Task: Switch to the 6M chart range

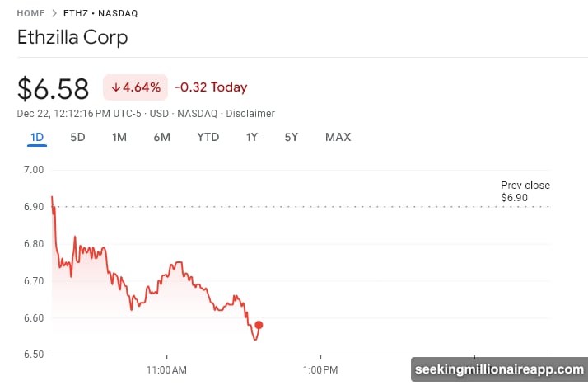Action: pyautogui.click(x=161, y=137)
